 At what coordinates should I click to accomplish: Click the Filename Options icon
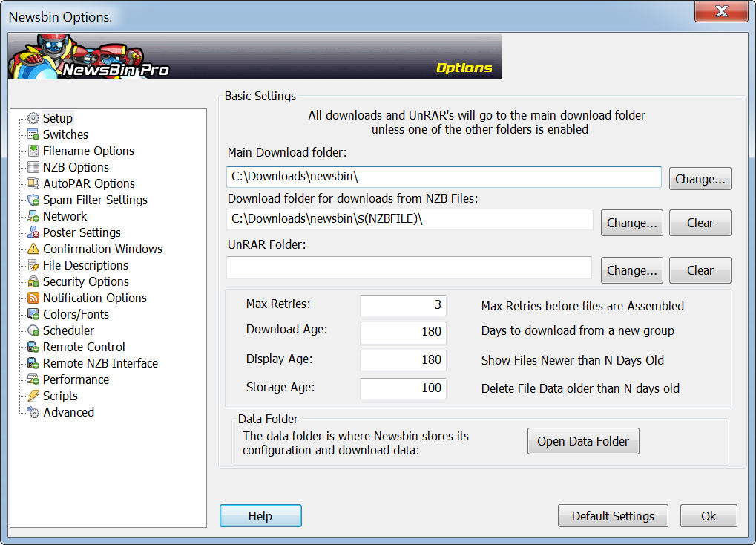[x=33, y=151]
